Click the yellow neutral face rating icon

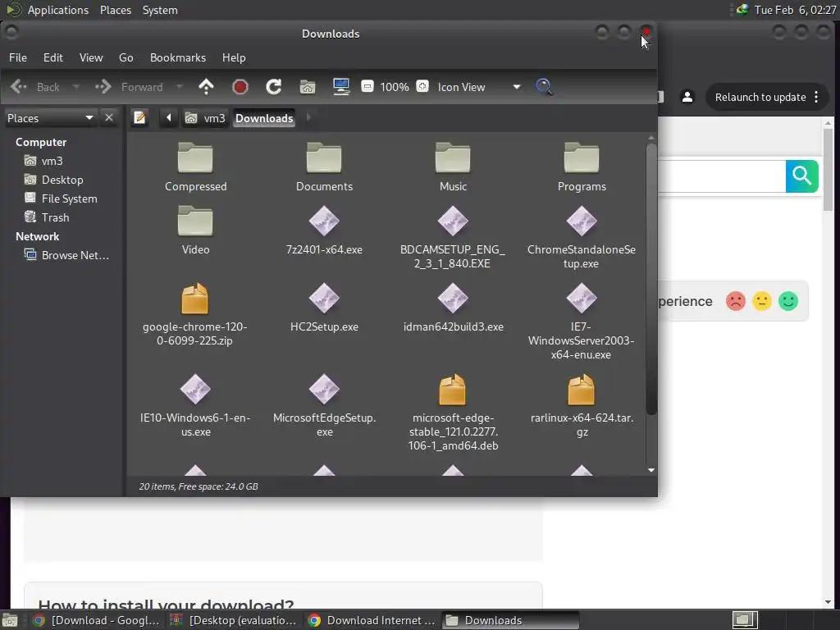tap(762, 301)
